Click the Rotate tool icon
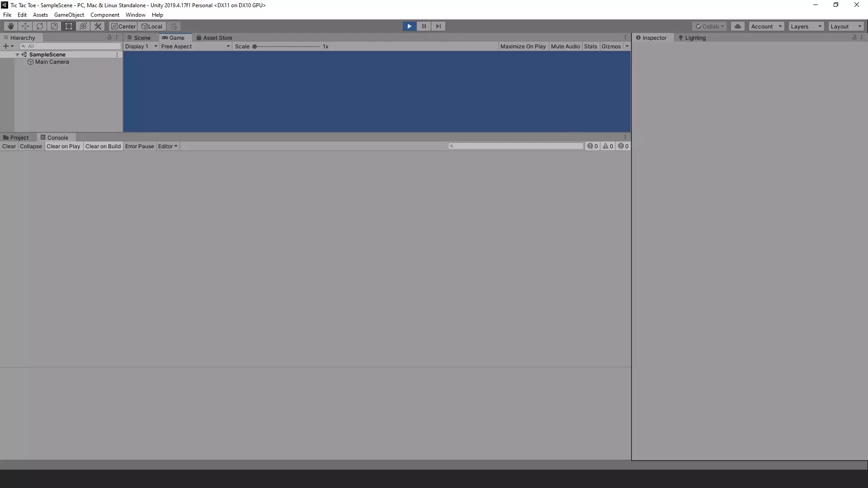868x488 pixels. [39, 26]
